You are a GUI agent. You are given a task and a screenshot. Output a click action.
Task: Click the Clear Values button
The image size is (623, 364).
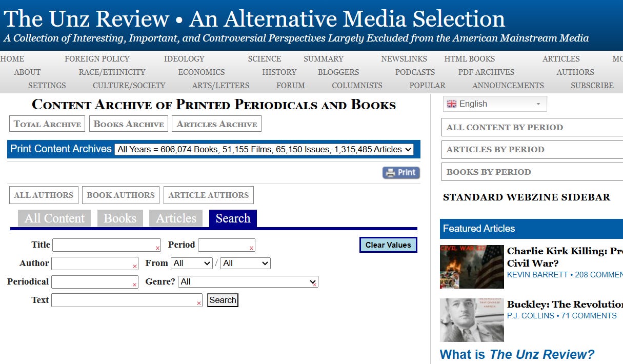[388, 245]
